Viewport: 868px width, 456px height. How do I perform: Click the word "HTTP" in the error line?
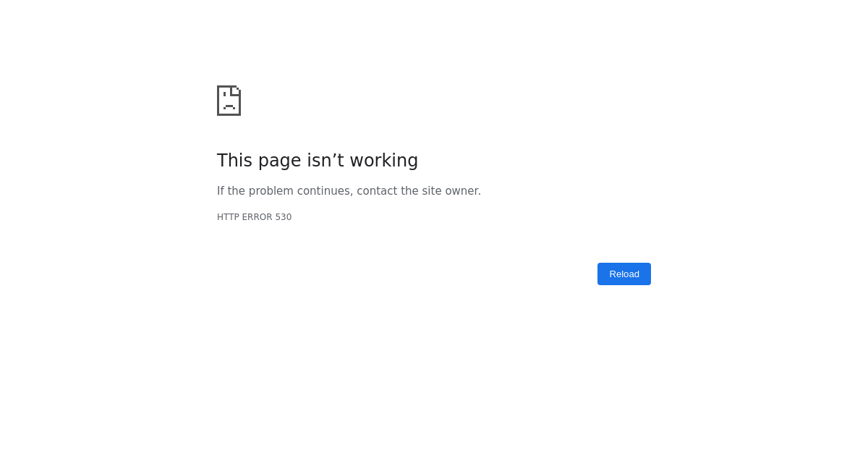pyautogui.click(x=228, y=217)
